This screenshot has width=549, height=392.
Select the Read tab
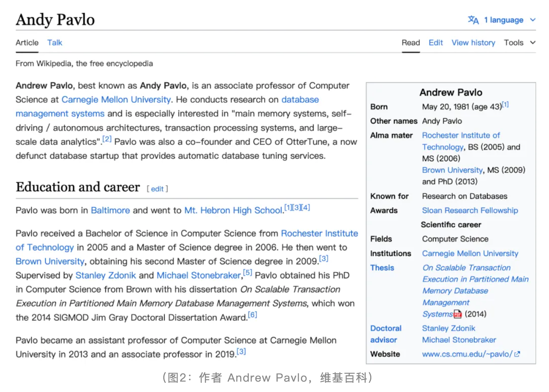(411, 43)
